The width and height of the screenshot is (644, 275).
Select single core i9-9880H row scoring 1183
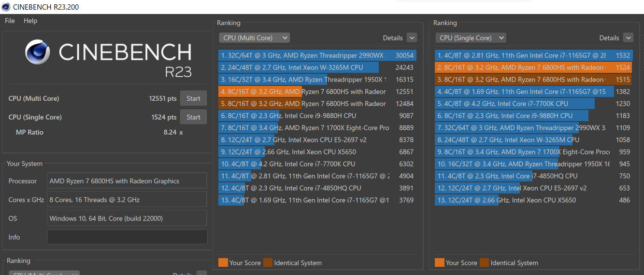click(x=534, y=116)
